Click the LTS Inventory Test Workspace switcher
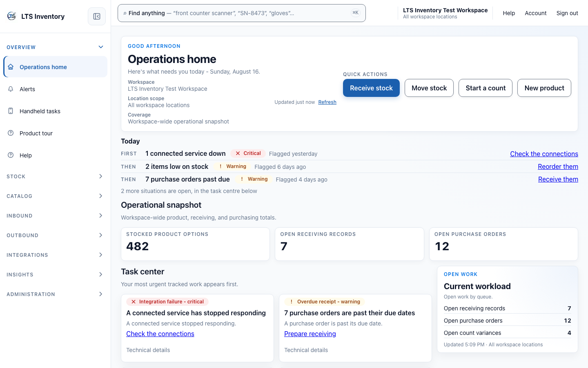Screen dimensions: 588x368 (x=445, y=13)
